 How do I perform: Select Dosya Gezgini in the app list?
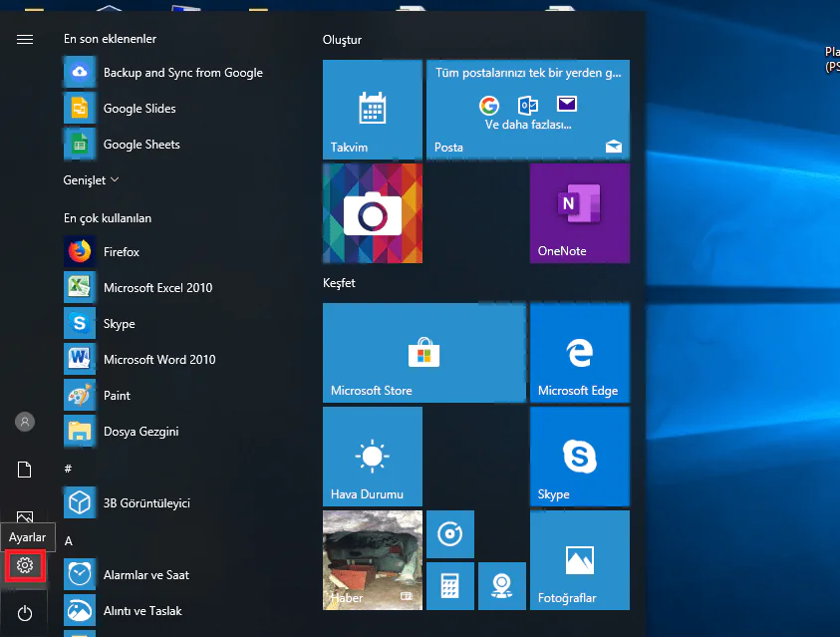pos(140,432)
